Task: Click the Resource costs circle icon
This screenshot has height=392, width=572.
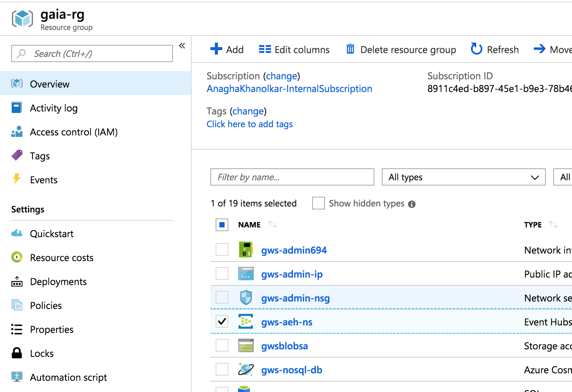Action: point(17,257)
